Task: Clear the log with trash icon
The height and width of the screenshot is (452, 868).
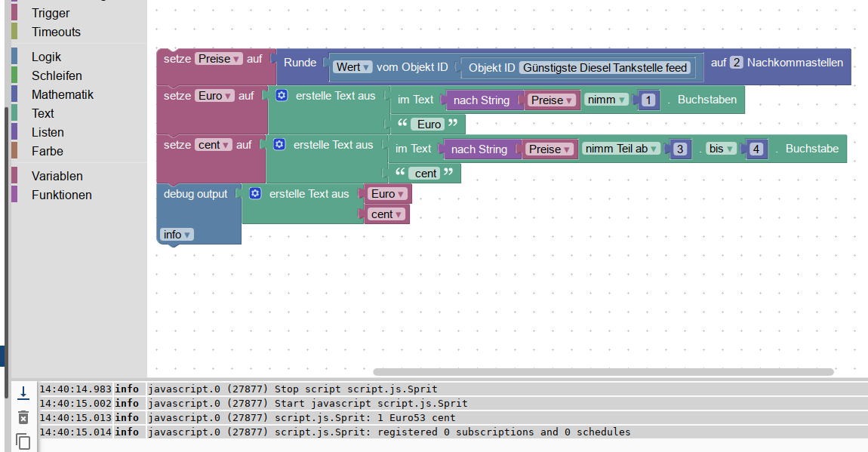Action: [x=23, y=417]
